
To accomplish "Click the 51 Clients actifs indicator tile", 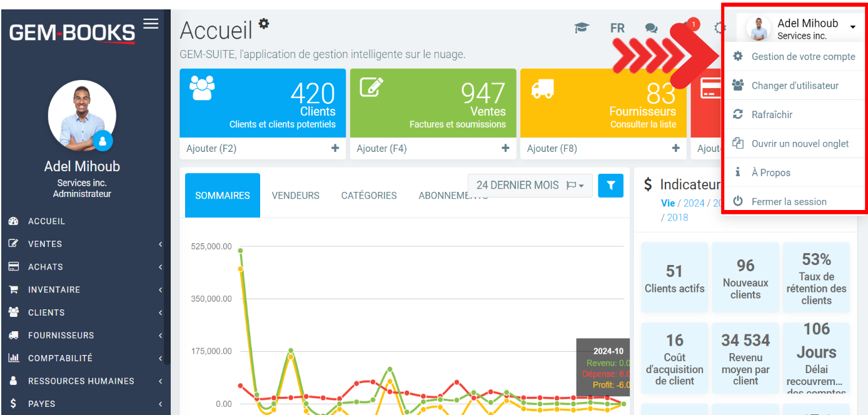I will tap(674, 278).
